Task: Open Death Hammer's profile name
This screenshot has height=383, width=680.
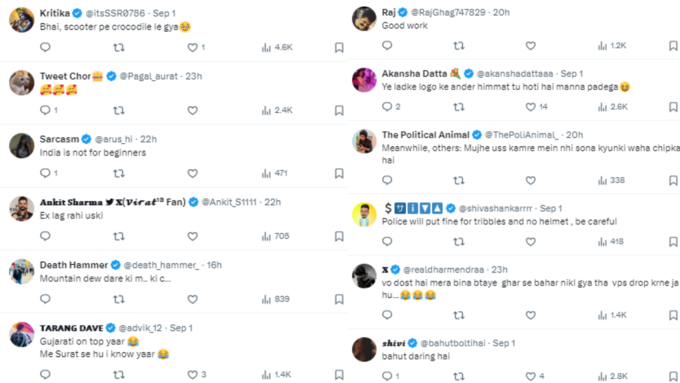Action: coord(74,265)
